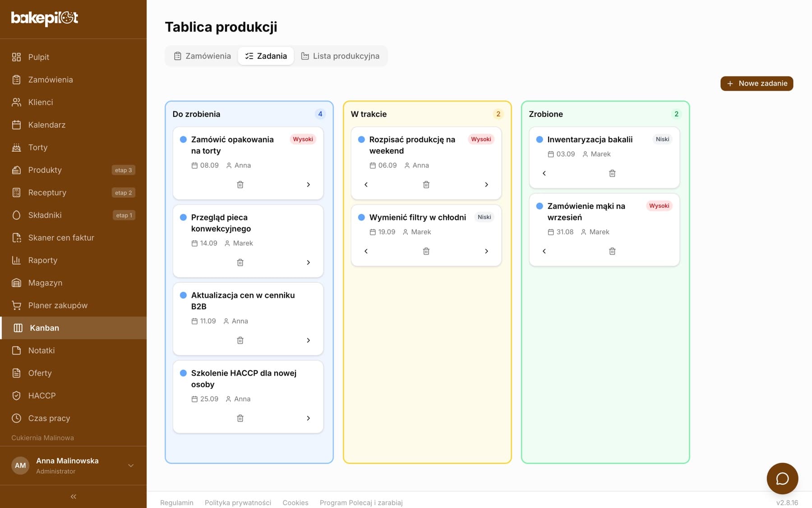Move "Rozpisać produkcję na weekend" back to previous column
This screenshot has width=812, height=508.
[366, 185]
